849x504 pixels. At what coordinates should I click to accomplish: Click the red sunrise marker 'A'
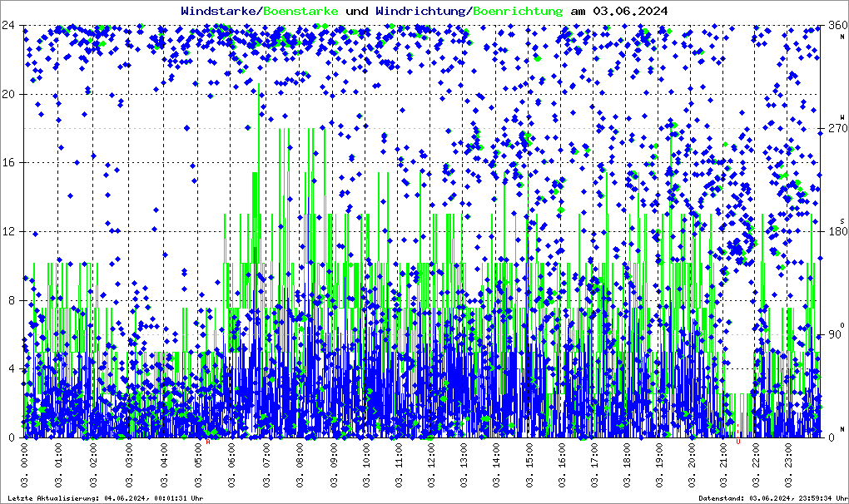coord(208,442)
